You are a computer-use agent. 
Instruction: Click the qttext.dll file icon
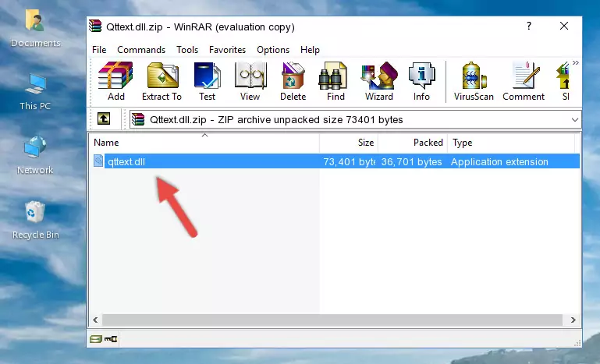pyautogui.click(x=98, y=161)
